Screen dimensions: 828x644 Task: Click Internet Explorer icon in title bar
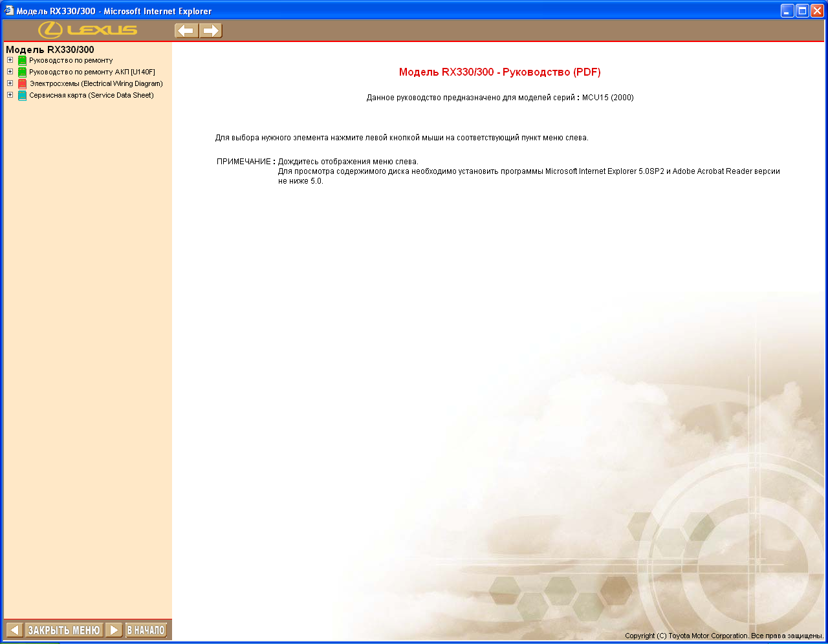coord(8,10)
